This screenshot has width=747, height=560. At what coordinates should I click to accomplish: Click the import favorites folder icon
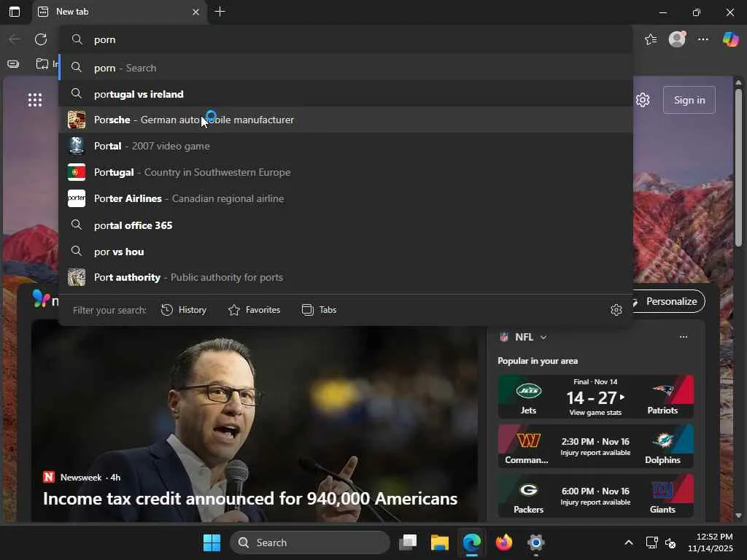point(42,64)
